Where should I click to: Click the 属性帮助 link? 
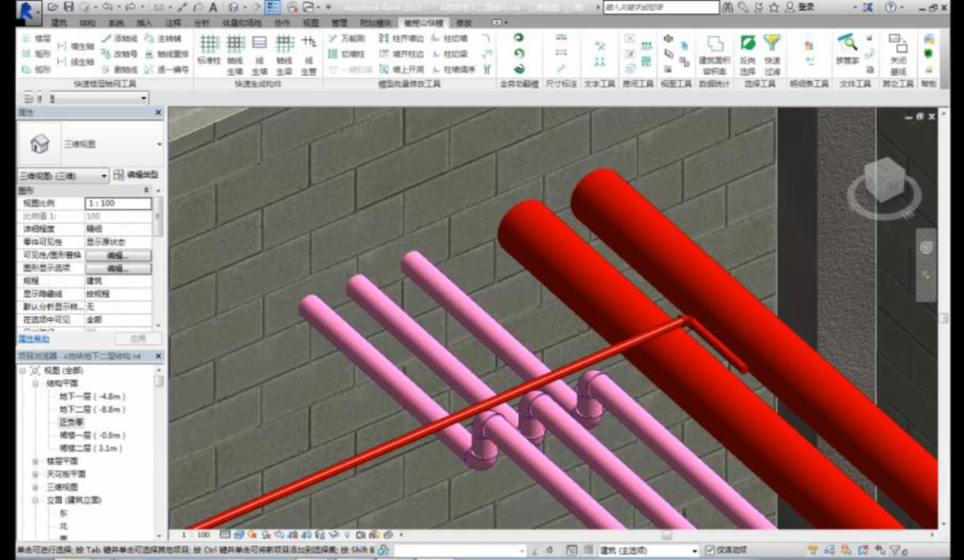34,340
